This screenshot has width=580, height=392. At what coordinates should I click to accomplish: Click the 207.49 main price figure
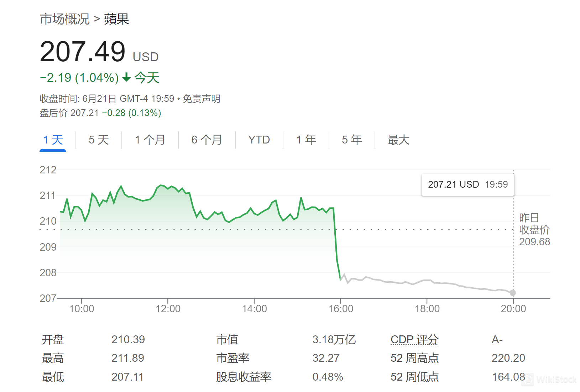(83, 52)
